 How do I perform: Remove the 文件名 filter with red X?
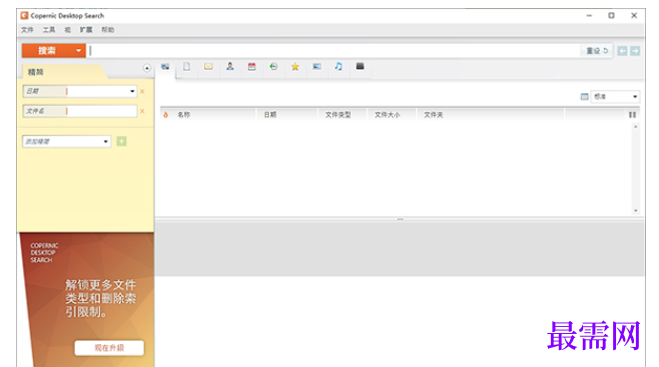point(142,111)
